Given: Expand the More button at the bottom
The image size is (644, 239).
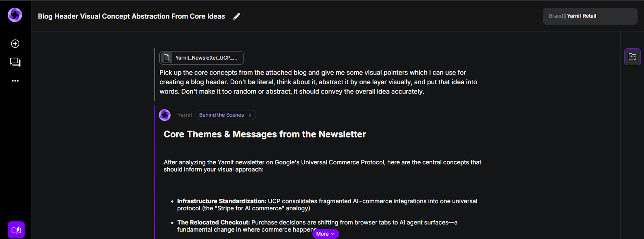Looking at the screenshot, I should [x=326, y=234].
